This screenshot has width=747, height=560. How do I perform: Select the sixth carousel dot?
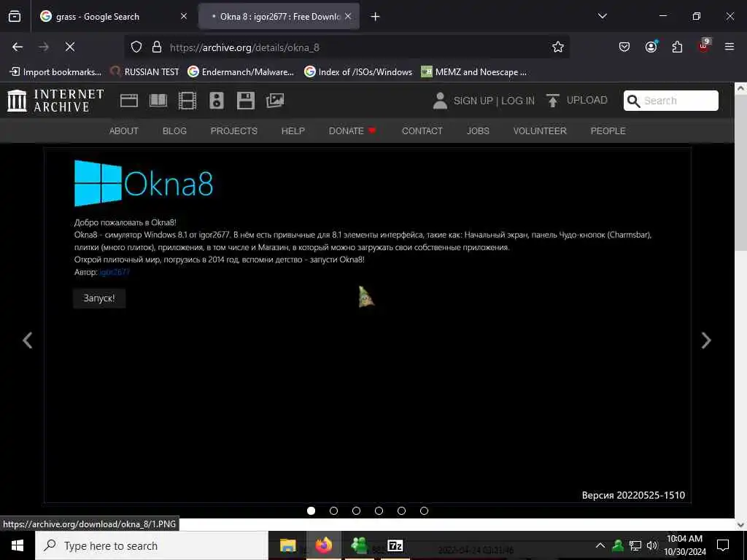[424, 510]
